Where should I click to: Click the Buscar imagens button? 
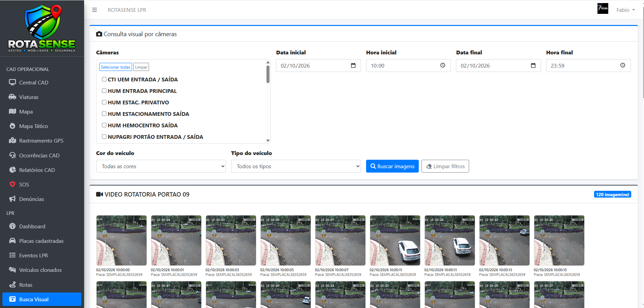click(392, 166)
